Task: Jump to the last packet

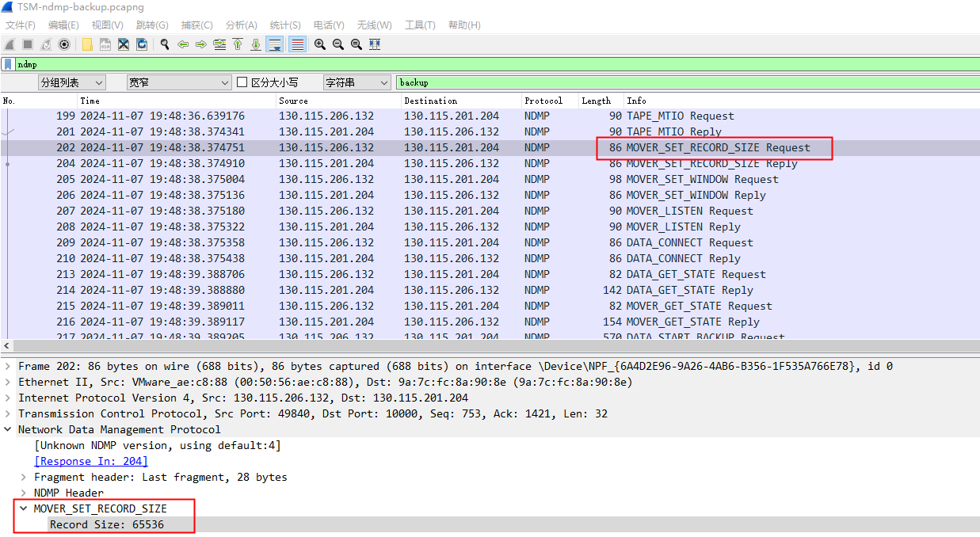Action: coord(256,44)
